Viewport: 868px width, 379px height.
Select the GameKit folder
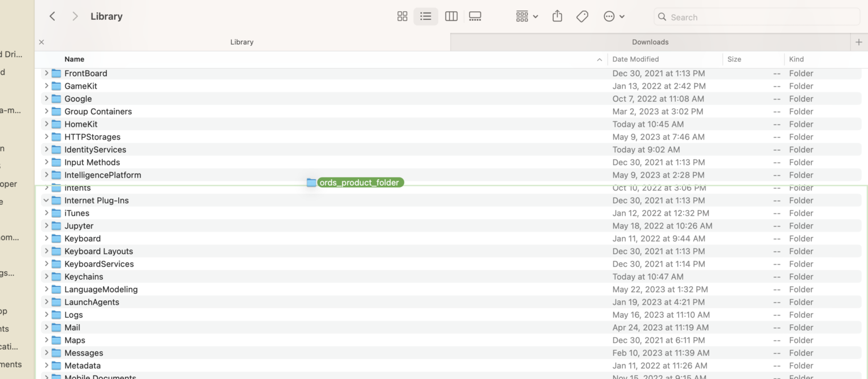tap(81, 86)
